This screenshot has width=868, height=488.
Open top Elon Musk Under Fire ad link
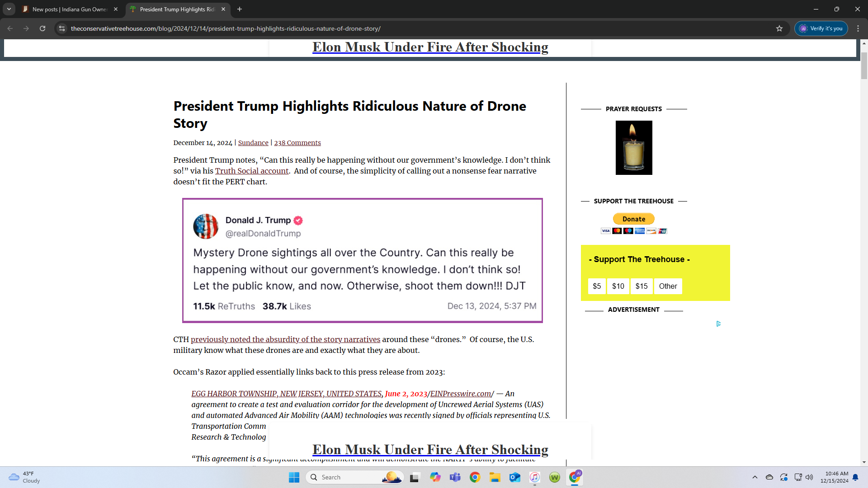(430, 47)
